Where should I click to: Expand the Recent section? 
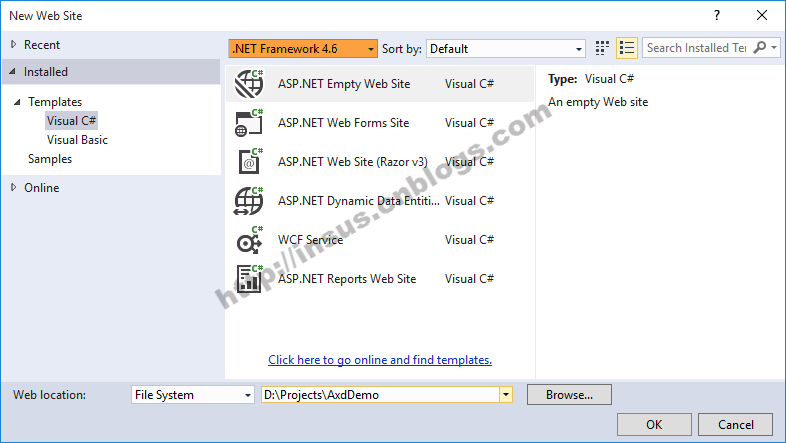click(x=14, y=45)
